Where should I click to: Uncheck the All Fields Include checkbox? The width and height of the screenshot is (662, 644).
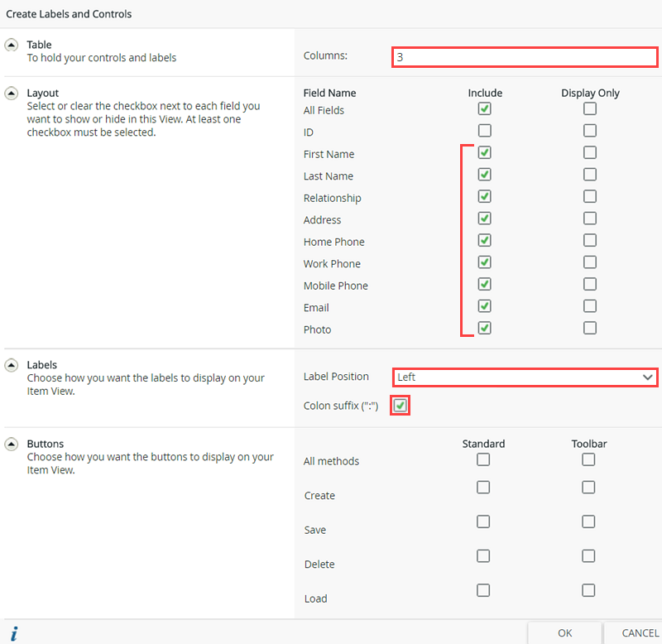pyautogui.click(x=484, y=108)
